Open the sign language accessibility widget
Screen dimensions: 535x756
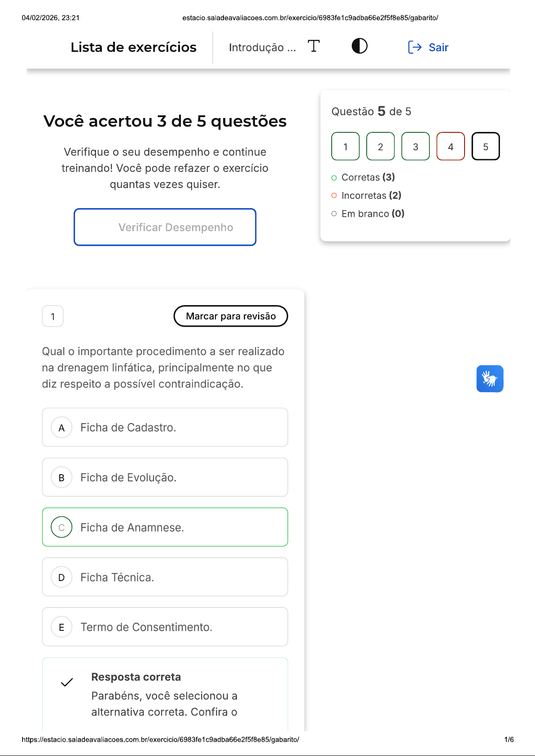(x=490, y=379)
